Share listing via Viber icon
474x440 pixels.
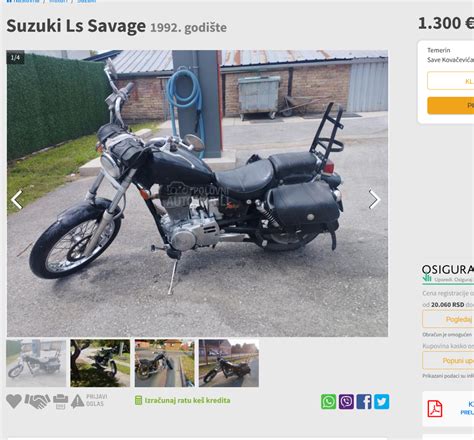coord(346,402)
